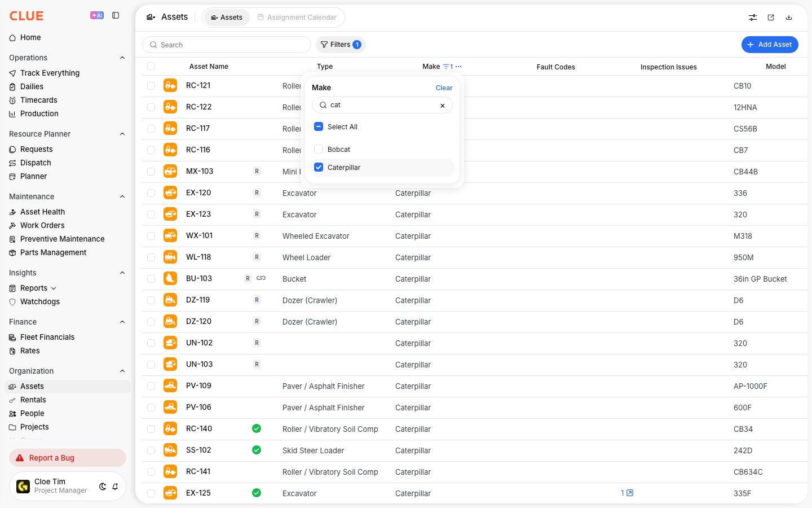Click Clear in Make filter

444,88
